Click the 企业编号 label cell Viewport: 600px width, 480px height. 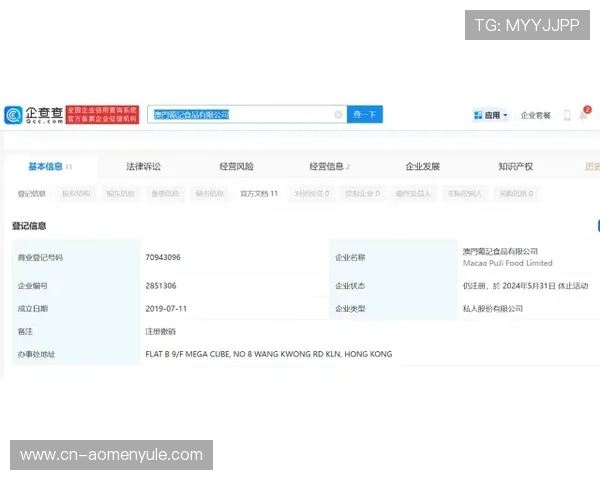pos(76,286)
